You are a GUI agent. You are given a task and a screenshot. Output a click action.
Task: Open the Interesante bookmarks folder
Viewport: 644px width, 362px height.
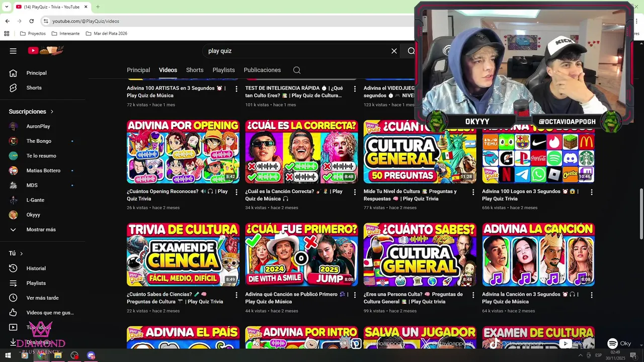[65, 34]
